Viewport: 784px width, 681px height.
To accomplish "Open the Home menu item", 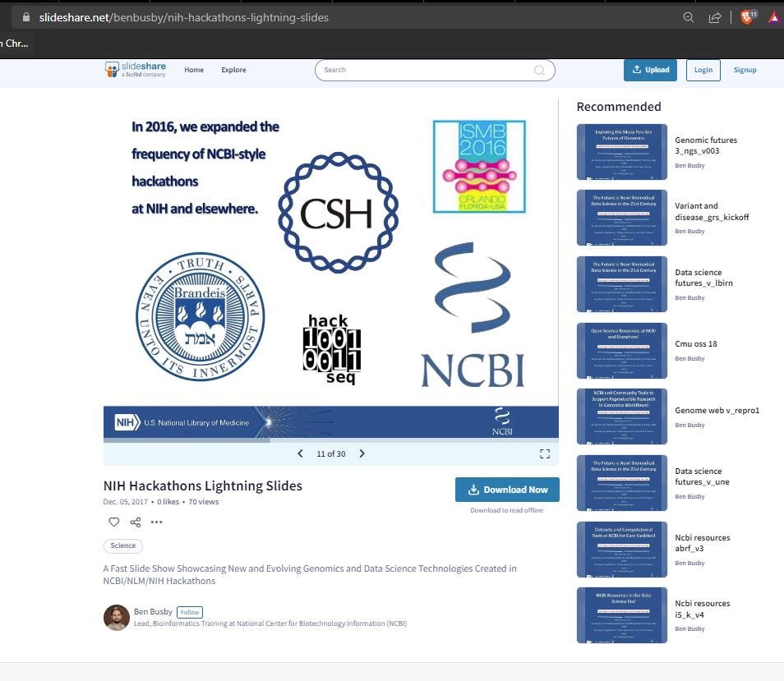I will point(194,70).
